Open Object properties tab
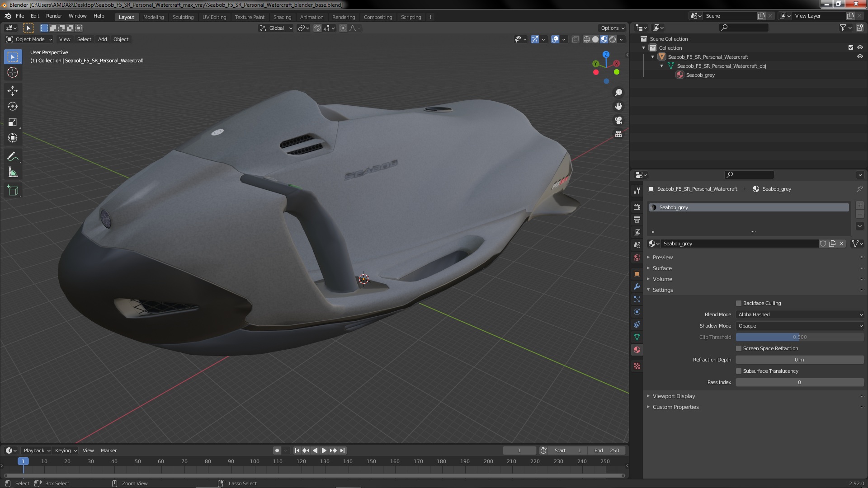Image resolution: width=868 pixels, height=488 pixels. [x=637, y=274]
